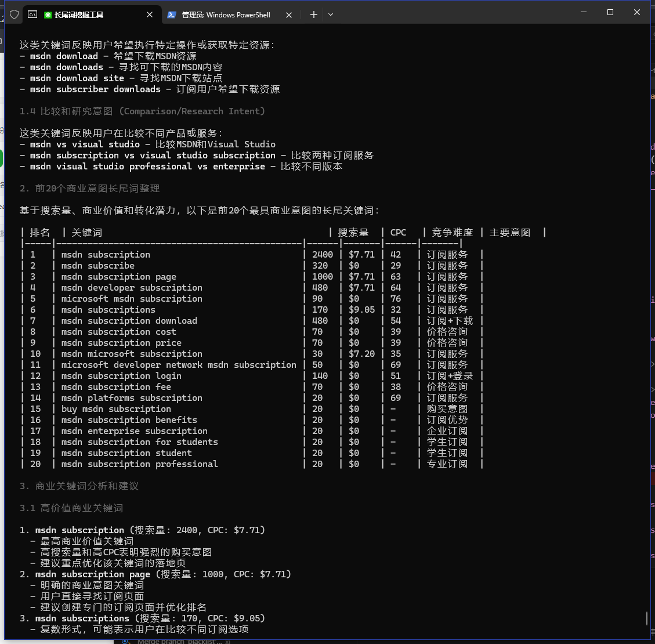
Task: Click the 订阅+登录 intent cell
Action: click(450, 376)
